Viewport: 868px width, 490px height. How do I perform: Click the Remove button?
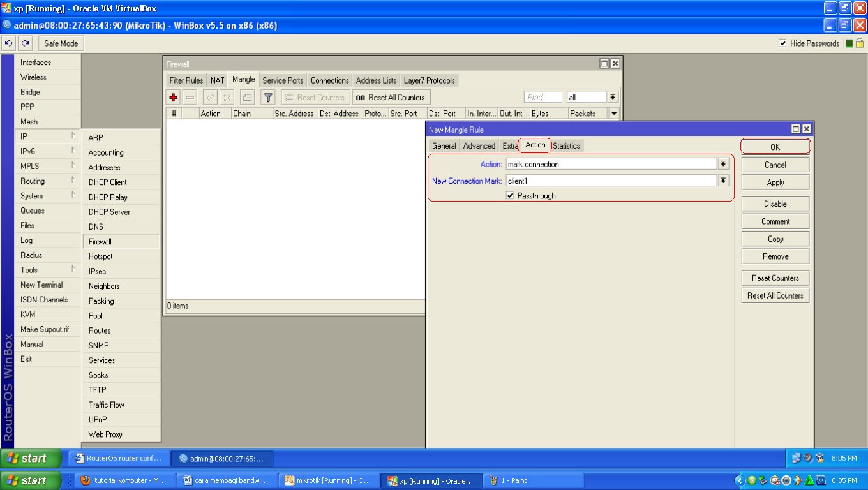point(775,256)
